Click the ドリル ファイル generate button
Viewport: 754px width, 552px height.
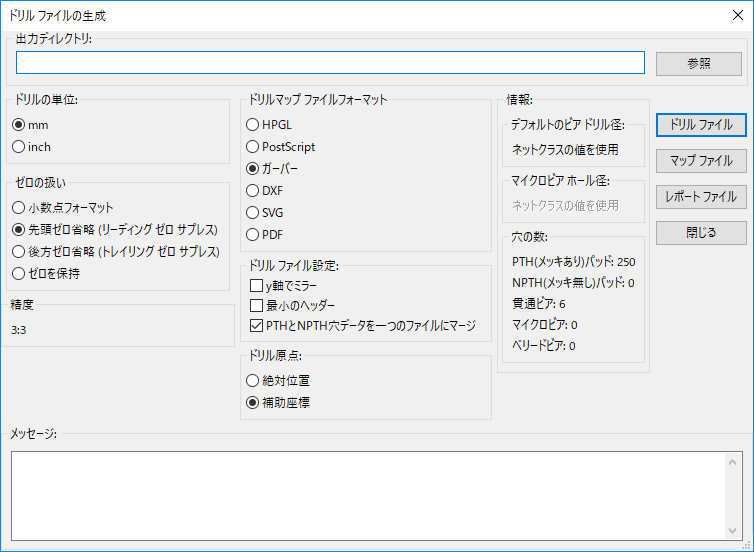pos(701,125)
